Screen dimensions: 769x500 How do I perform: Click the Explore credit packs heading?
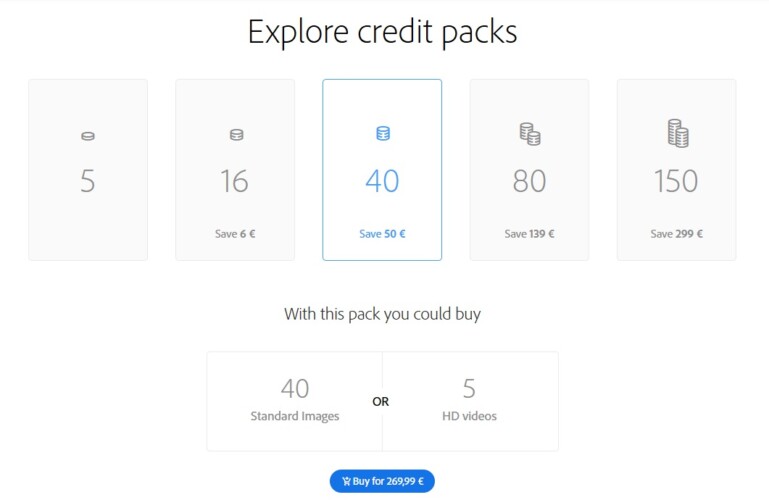382,32
